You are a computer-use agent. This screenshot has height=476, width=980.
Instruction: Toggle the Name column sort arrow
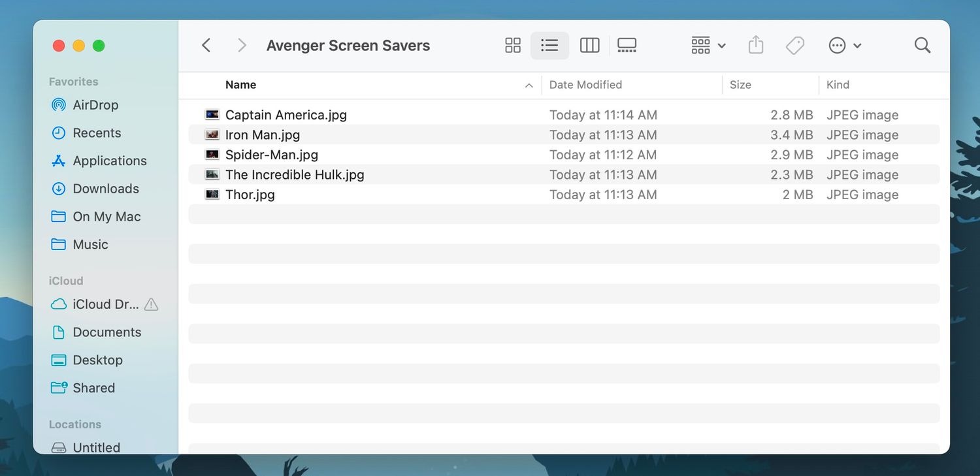529,86
